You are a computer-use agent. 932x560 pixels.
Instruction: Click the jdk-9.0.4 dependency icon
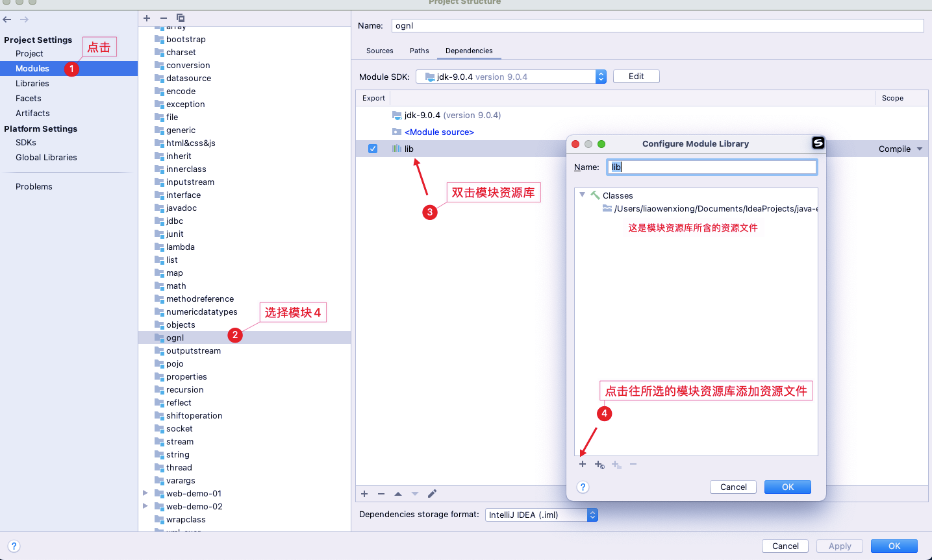pyautogui.click(x=397, y=115)
